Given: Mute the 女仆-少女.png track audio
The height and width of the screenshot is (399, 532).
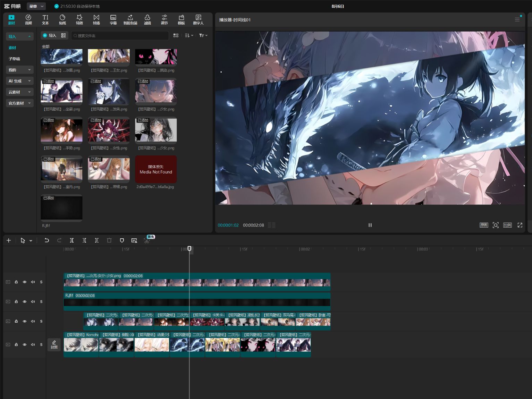Looking at the screenshot, I should coord(33,282).
